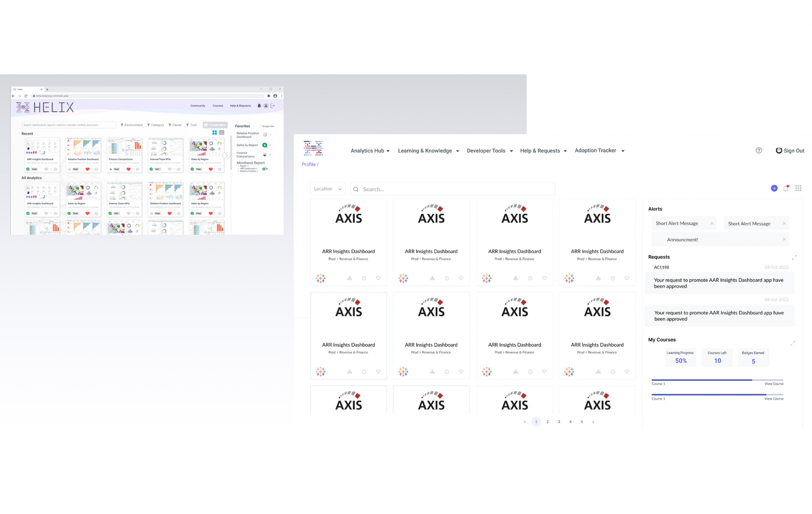The image size is (812, 514).
Task: Favorite the first ARR Insights Dashboard card
Action: point(378,278)
